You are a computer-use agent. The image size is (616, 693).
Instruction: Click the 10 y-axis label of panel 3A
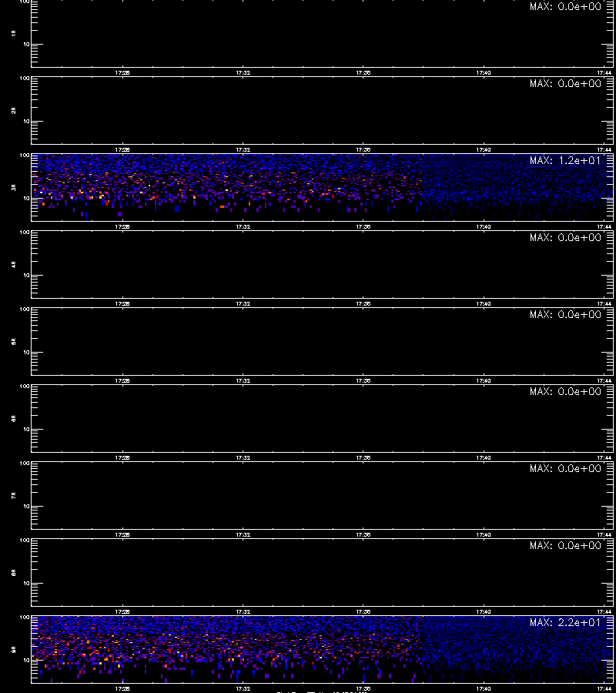point(26,199)
